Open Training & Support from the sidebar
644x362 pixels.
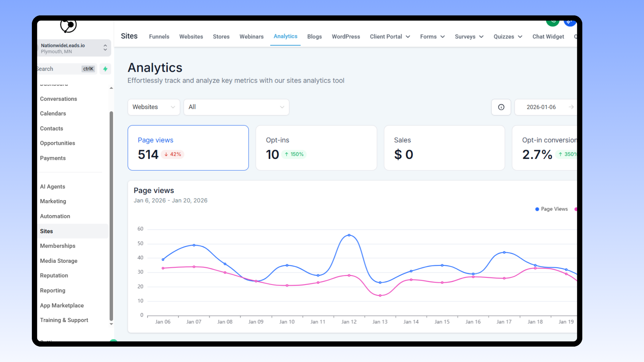click(64, 320)
